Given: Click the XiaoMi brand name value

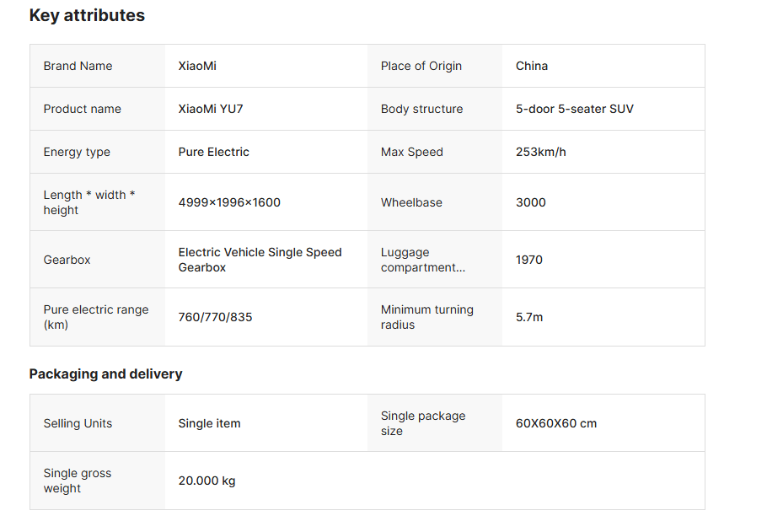Looking at the screenshot, I should [197, 66].
